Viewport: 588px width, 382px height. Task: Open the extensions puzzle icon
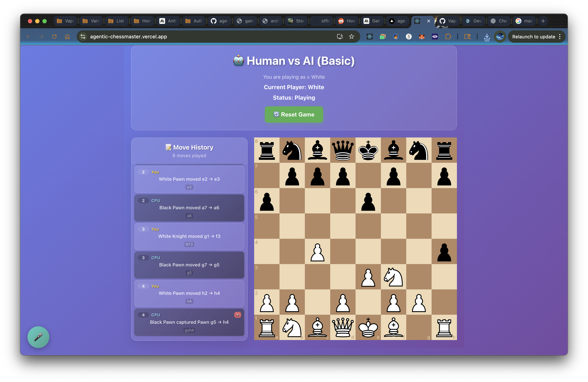pos(448,37)
